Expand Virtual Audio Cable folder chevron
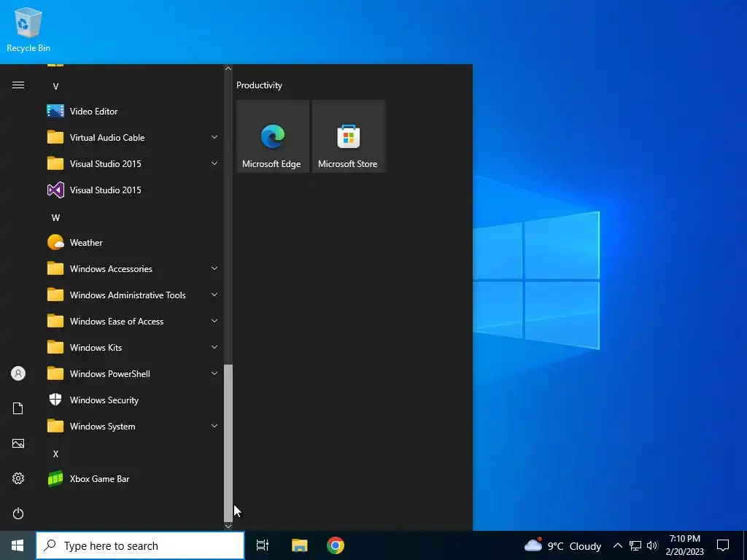 tap(214, 137)
